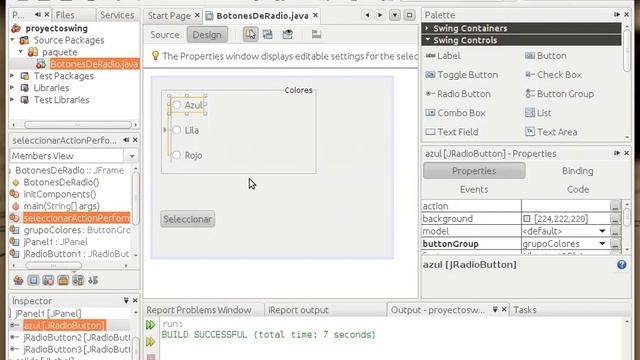Screen dimensions: 640x360
Task: Open iReport output tab
Action: (298, 310)
